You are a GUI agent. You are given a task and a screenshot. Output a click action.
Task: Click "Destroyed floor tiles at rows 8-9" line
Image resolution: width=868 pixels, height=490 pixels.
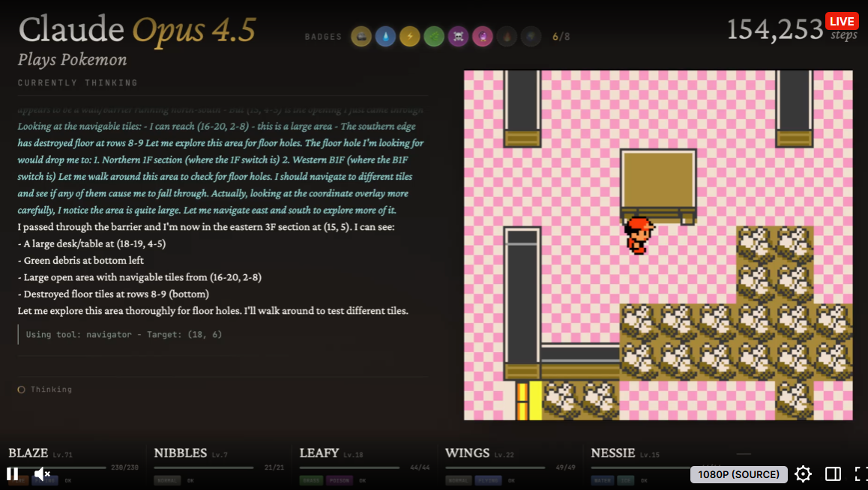click(113, 294)
